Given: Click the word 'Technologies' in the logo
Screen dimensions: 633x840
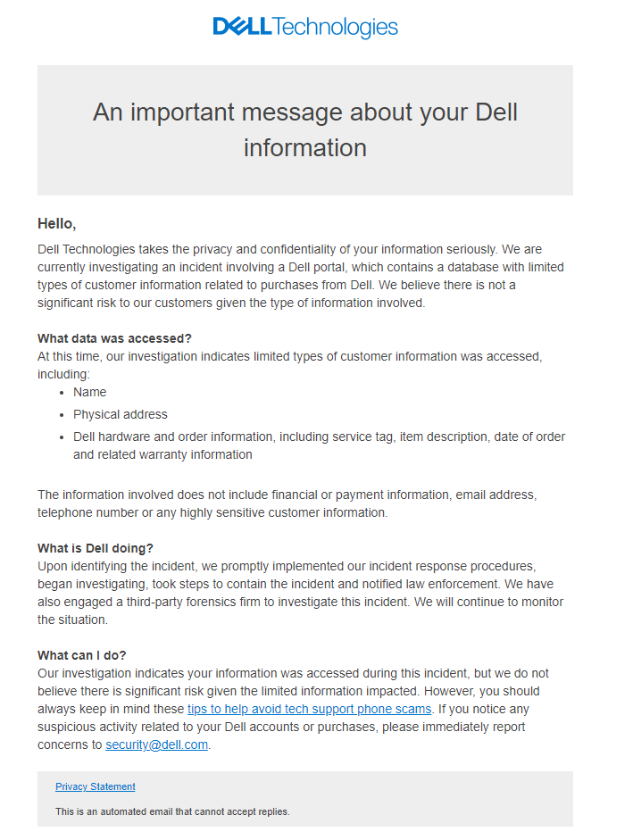Looking at the screenshot, I should click(336, 28).
